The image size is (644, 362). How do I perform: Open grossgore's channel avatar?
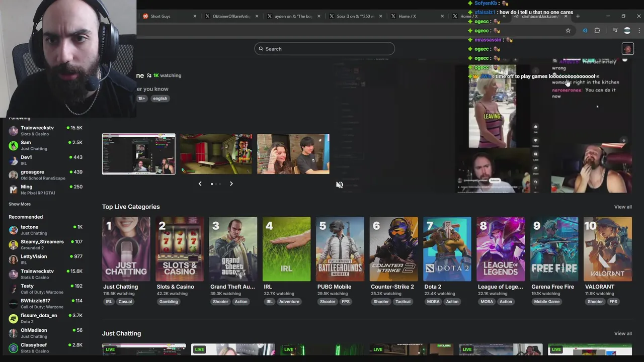13,175
